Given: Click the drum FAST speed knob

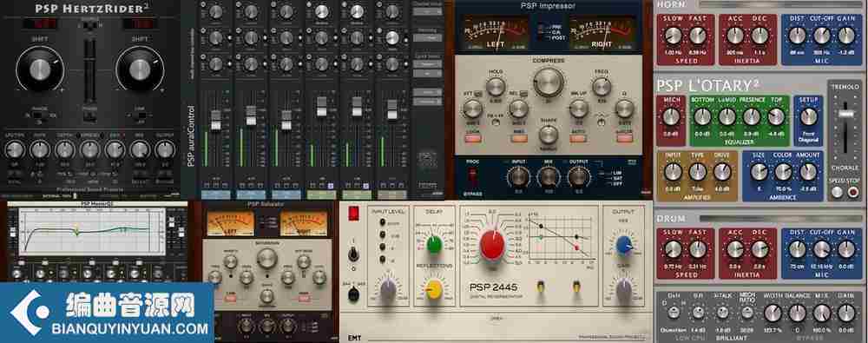Looking at the screenshot, I should [x=698, y=250].
